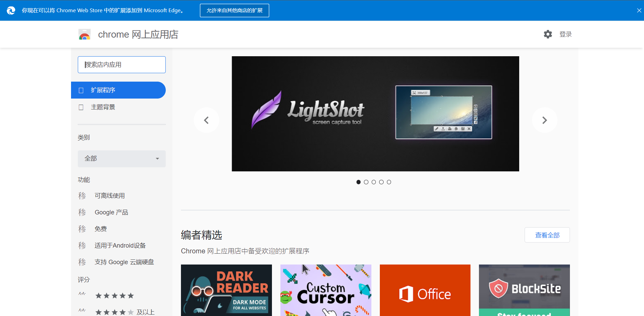Open Dark Reader extension card
This screenshot has height=316, width=644.
click(x=226, y=290)
